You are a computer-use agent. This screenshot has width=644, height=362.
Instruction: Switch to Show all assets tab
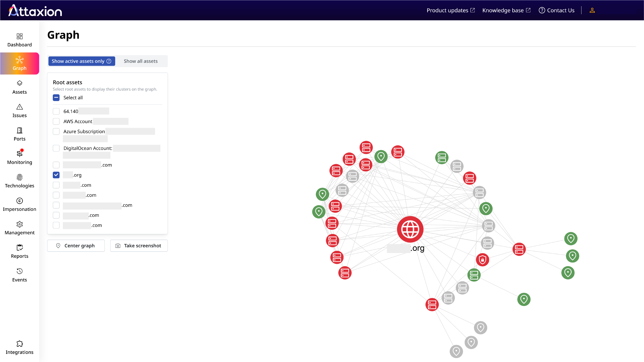[x=141, y=61]
